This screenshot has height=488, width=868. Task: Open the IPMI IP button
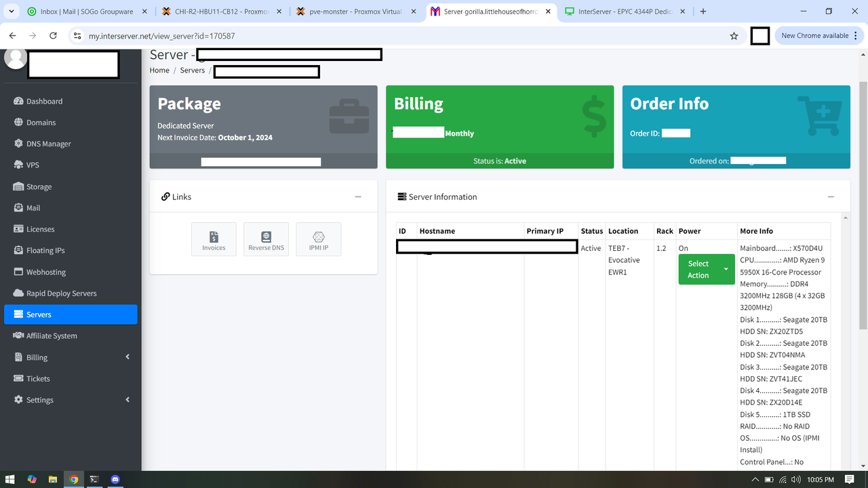pos(319,239)
